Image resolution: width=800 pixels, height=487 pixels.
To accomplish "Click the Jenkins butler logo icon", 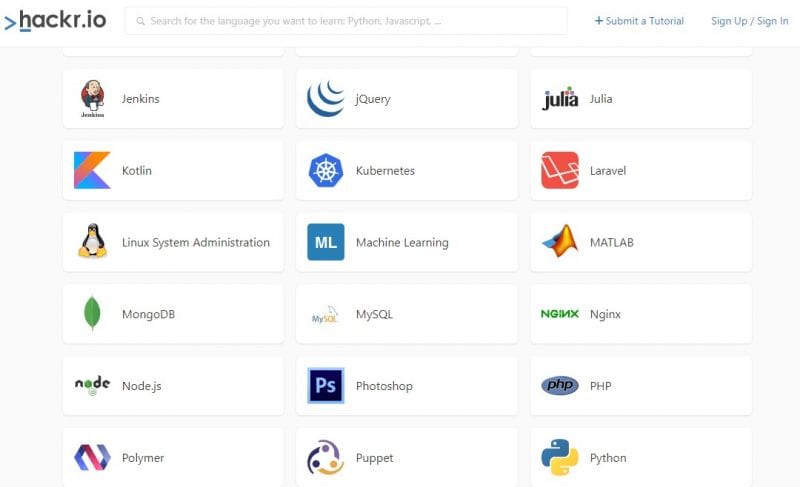I will 92,99.
